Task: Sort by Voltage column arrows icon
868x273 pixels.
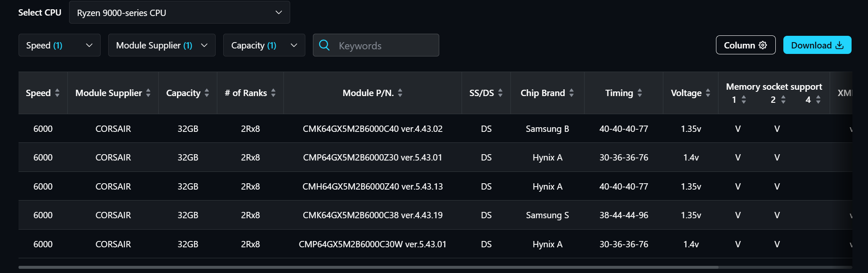Action: (708, 93)
